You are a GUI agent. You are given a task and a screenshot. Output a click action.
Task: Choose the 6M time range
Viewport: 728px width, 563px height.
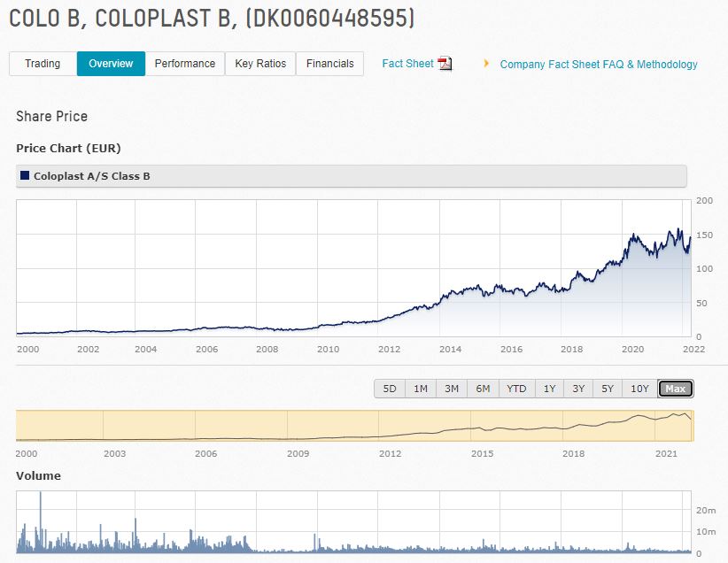[x=483, y=389]
